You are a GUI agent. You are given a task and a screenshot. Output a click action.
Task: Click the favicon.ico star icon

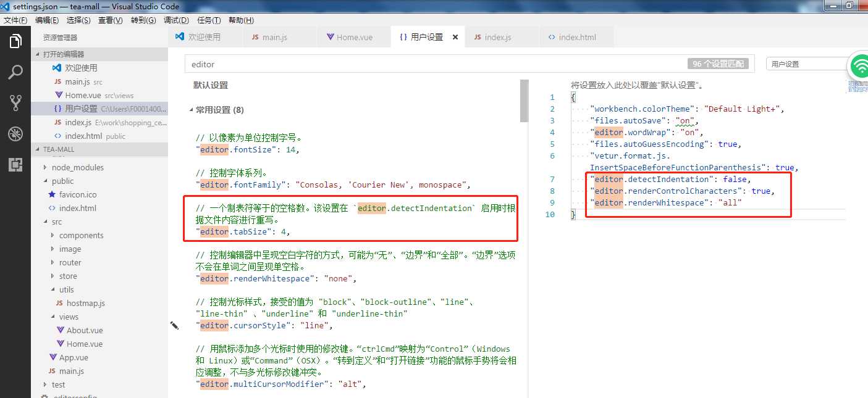(53, 194)
